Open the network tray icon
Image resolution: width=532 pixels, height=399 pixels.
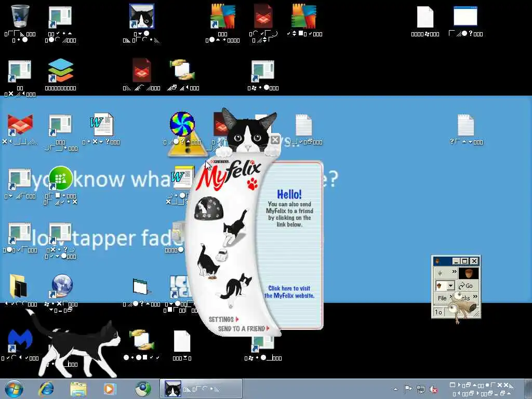coord(421,389)
